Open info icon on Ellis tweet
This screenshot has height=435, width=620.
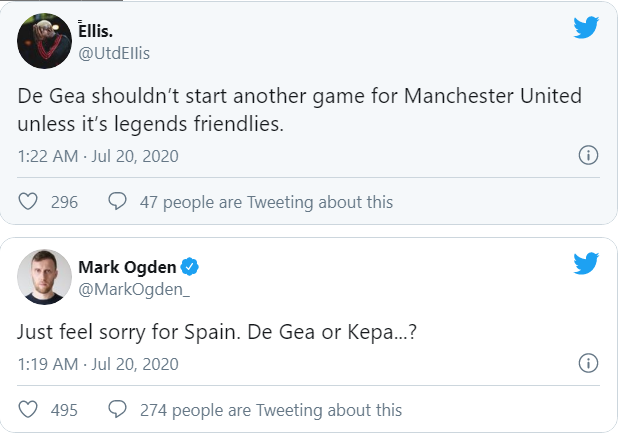(x=589, y=155)
